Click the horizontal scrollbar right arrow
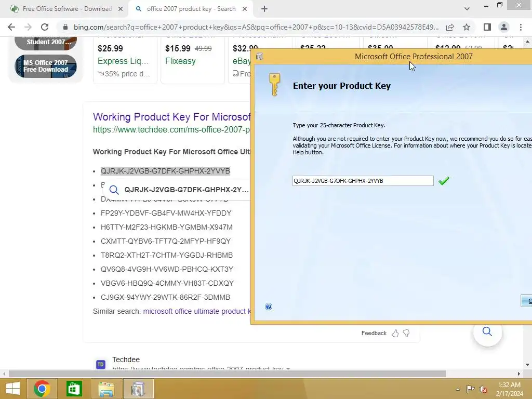 519,374
